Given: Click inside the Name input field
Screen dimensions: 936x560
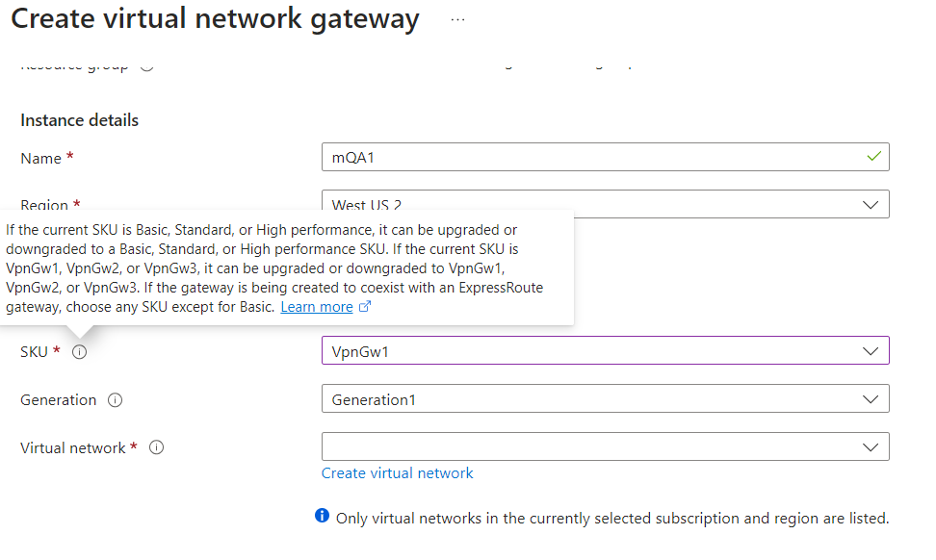Looking at the screenshot, I should point(578,156).
